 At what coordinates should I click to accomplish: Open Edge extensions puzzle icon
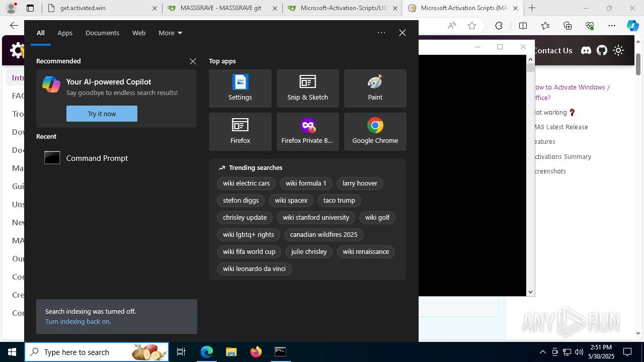click(499, 26)
